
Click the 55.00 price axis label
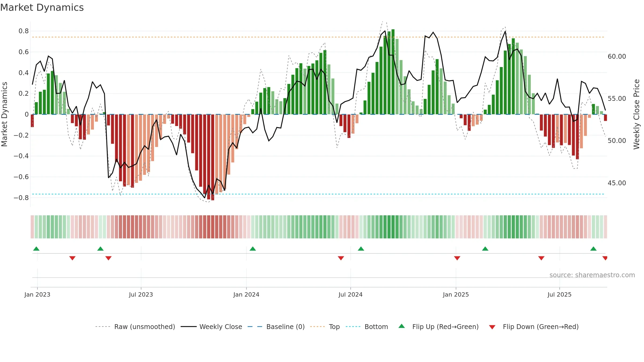pyautogui.click(x=617, y=99)
